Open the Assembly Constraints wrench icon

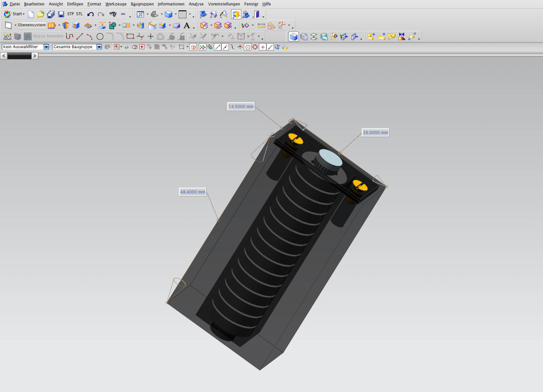(x=391, y=36)
